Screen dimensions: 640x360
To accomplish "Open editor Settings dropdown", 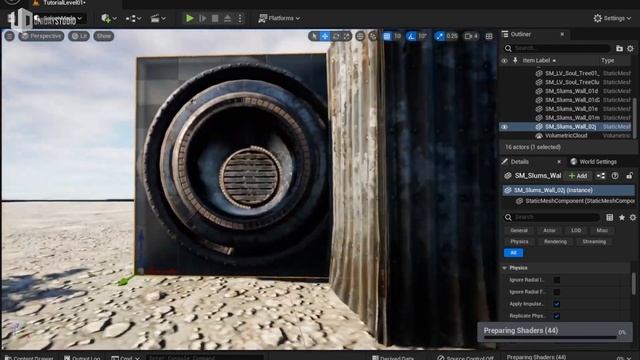I will [612, 18].
